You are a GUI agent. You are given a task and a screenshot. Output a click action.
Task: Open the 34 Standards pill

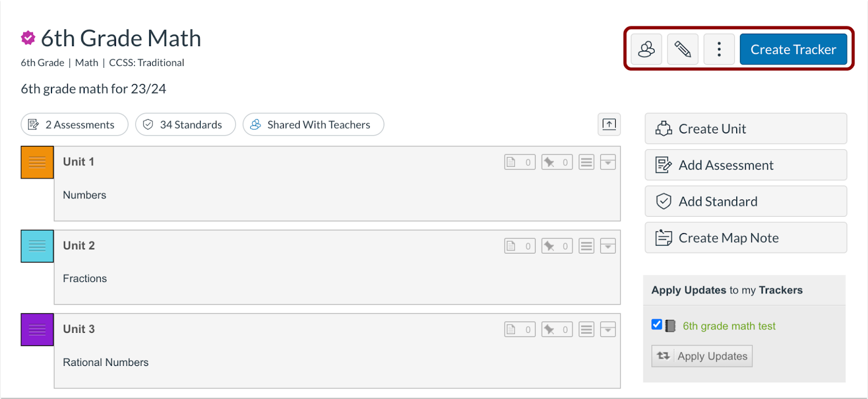click(186, 124)
